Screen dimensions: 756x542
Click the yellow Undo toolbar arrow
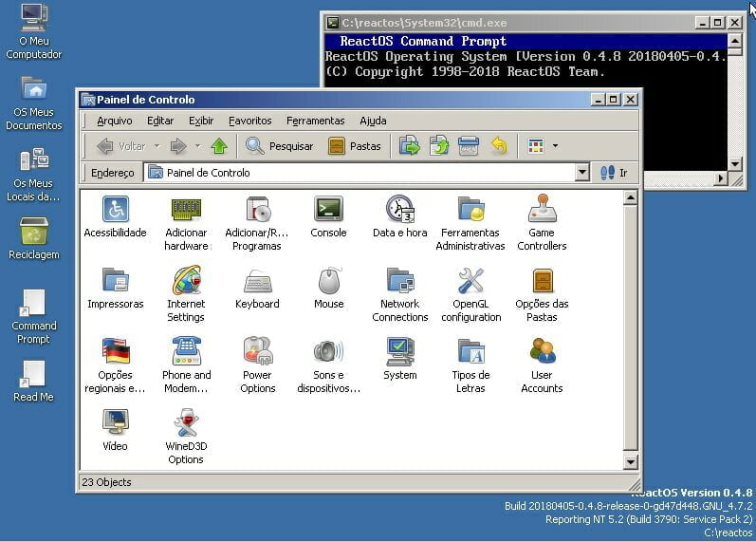(499, 146)
